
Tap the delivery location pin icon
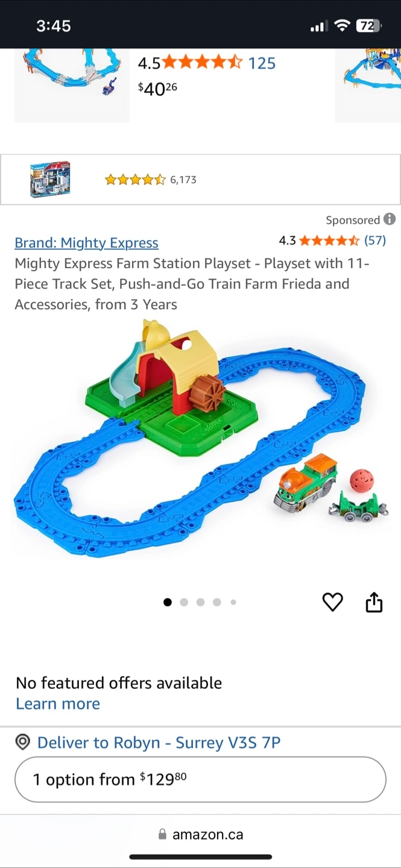[23, 742]
